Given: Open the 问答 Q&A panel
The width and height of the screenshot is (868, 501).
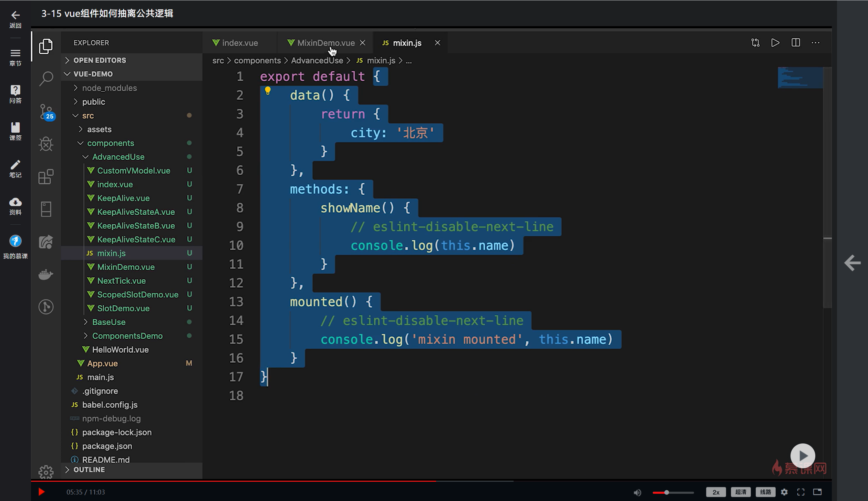Looking at the screenshot, I should point(15,94).
